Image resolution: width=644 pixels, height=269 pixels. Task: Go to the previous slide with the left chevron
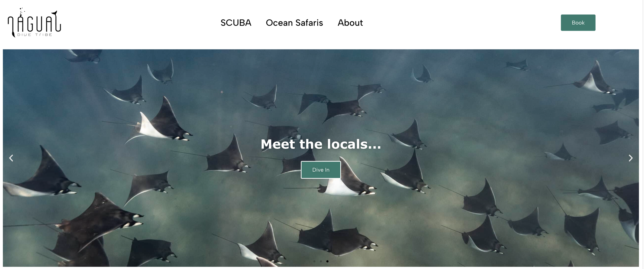tap(11, 158)
